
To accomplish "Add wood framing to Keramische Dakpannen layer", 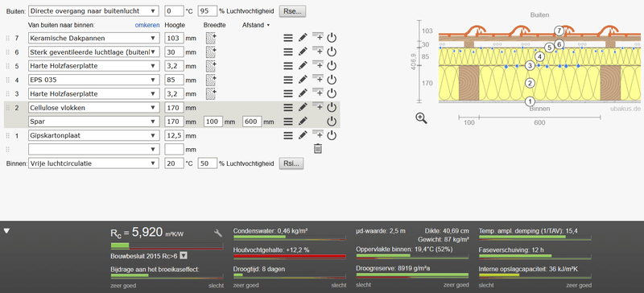I will (x=211, y=38).
